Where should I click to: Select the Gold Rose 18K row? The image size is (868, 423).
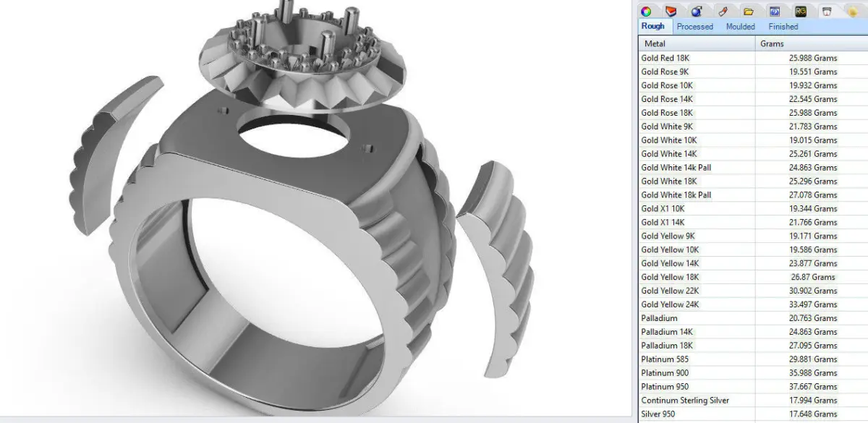[753, 113]
